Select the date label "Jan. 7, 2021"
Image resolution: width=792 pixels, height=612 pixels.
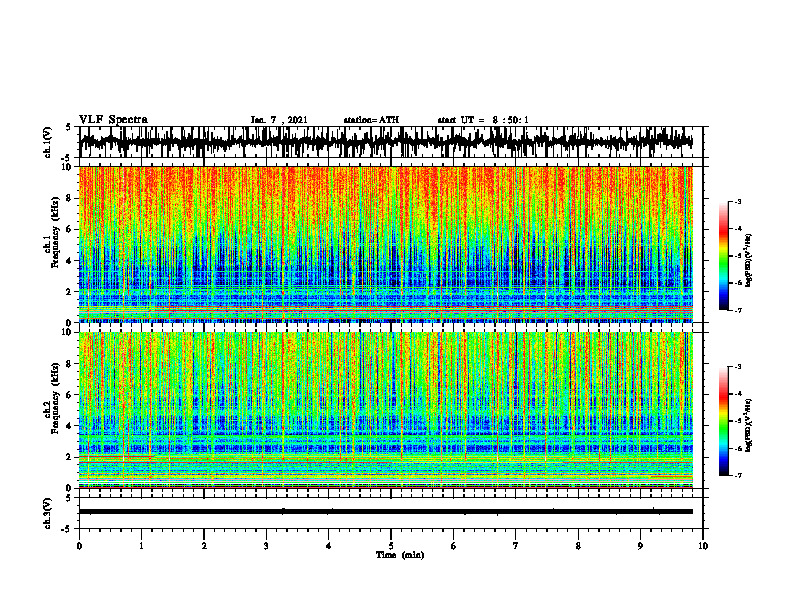pyautogui.click(x=279, y=120)
